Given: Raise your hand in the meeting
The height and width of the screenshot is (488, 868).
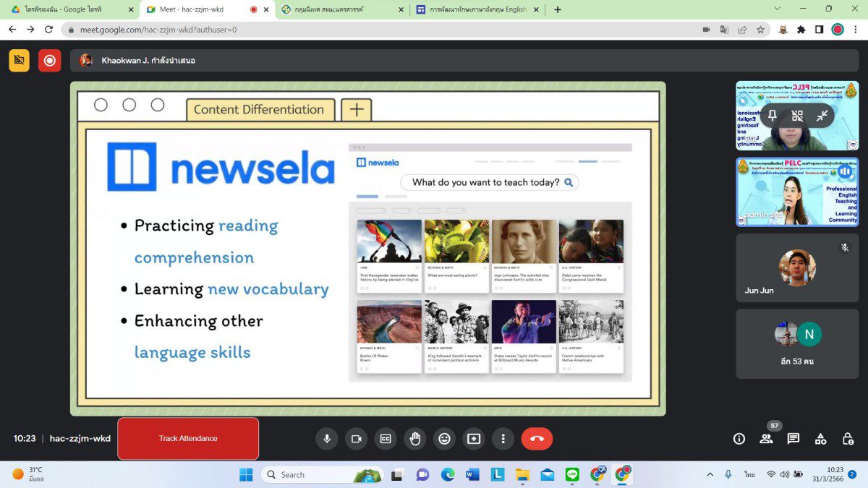Looking at the screenshot, I should tap(415, 438).
